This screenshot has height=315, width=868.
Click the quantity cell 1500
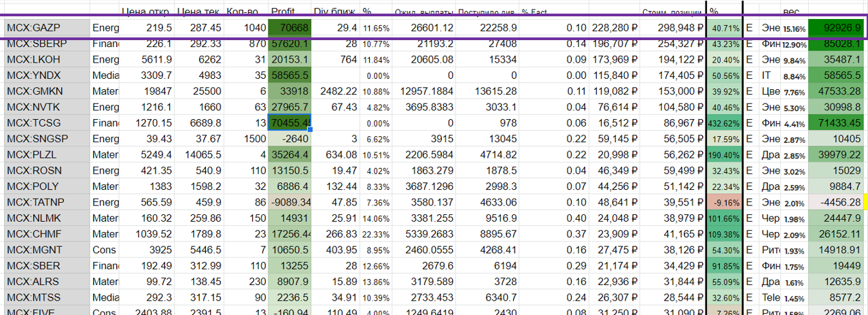[x=245, y=138]
